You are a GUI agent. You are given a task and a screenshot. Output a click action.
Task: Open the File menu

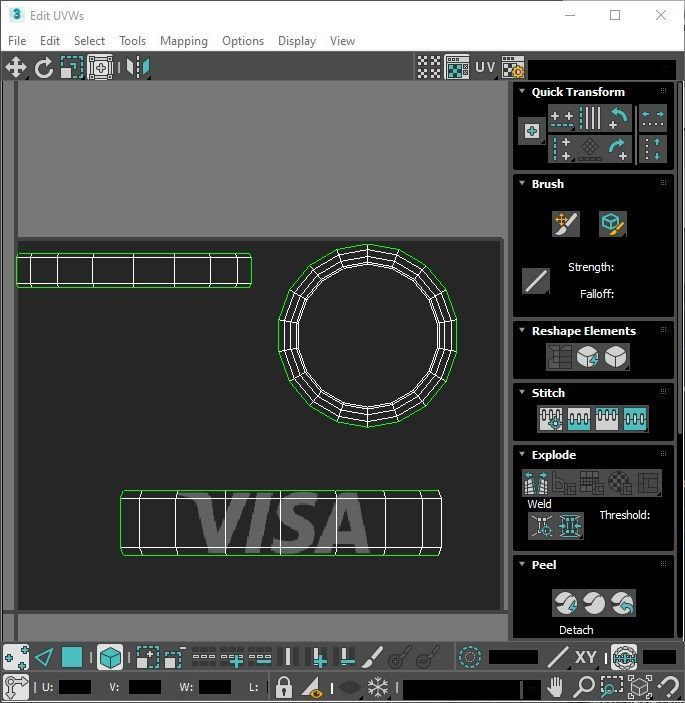17,41
